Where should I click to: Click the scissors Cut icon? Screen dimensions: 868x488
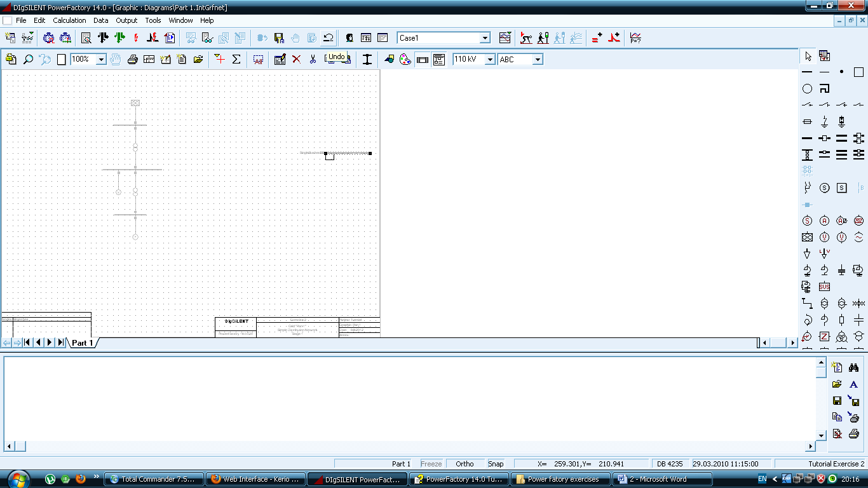coord(313,59)
